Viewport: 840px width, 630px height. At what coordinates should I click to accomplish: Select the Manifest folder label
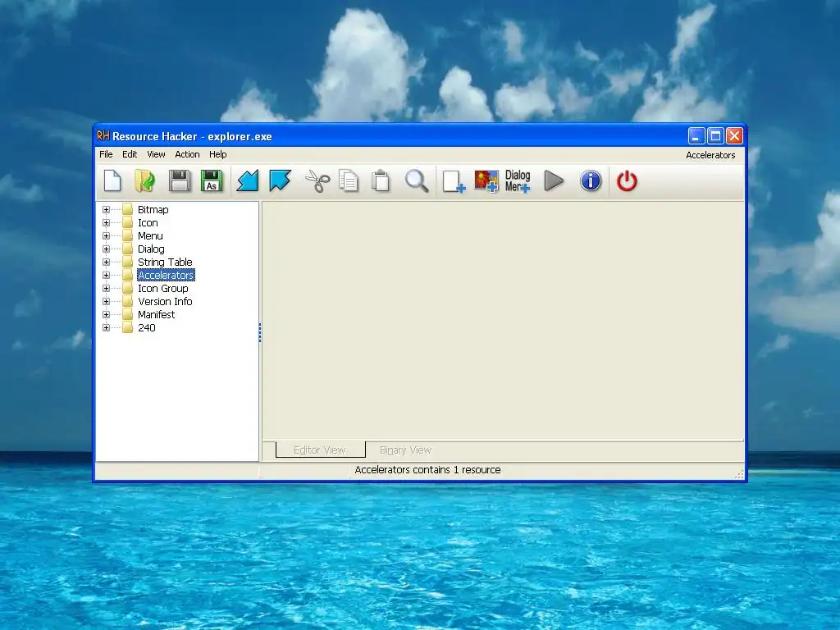click(157, 314)
